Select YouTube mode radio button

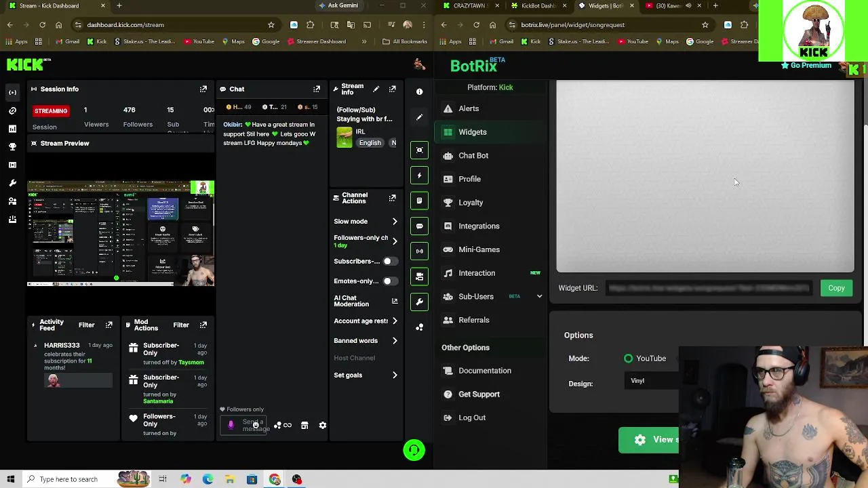click(629, 359)
